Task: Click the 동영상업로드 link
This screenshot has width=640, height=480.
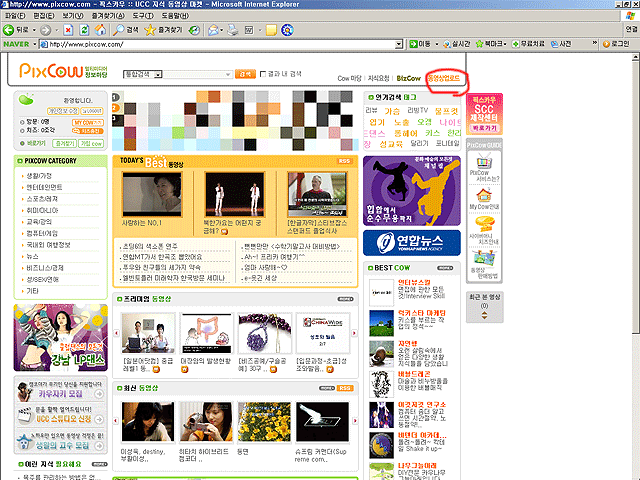Action: click(x=444, y=78)
